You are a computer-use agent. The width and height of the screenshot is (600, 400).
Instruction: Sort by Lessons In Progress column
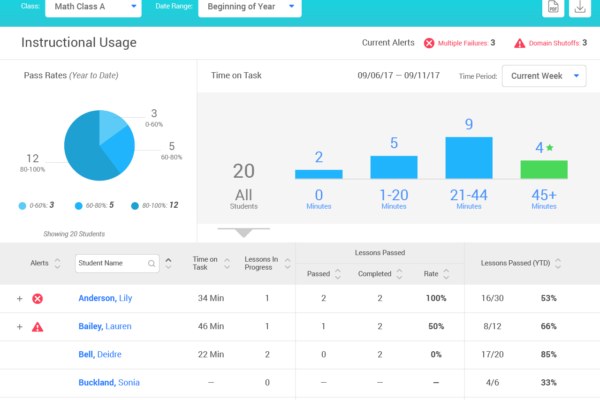(x=287, y=263)
